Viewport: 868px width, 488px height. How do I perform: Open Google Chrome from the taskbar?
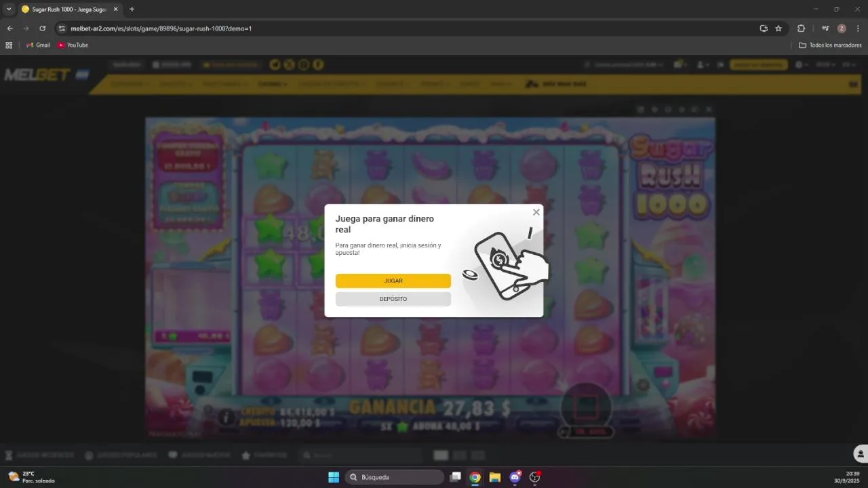(475, 477)
